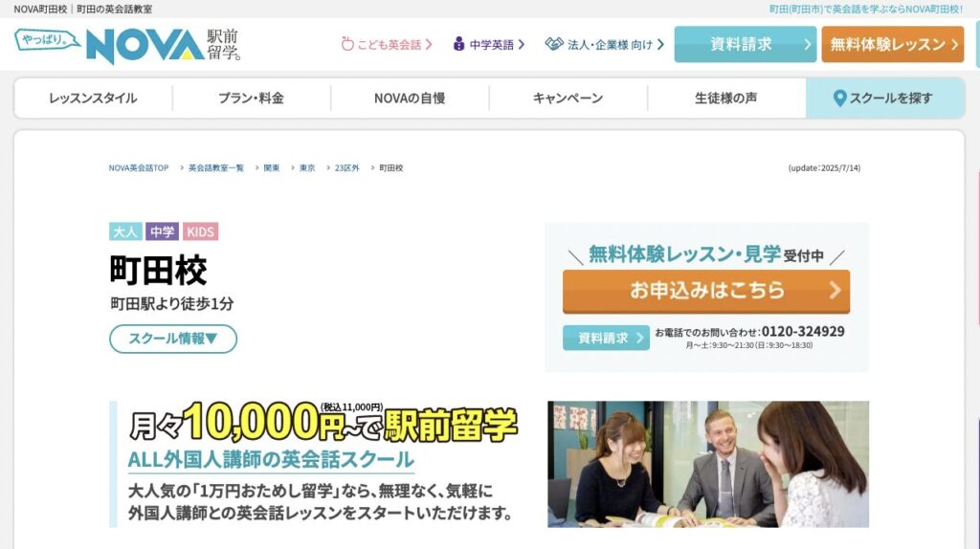Click the やっぱり speech bubble icon

pos(47,40)
